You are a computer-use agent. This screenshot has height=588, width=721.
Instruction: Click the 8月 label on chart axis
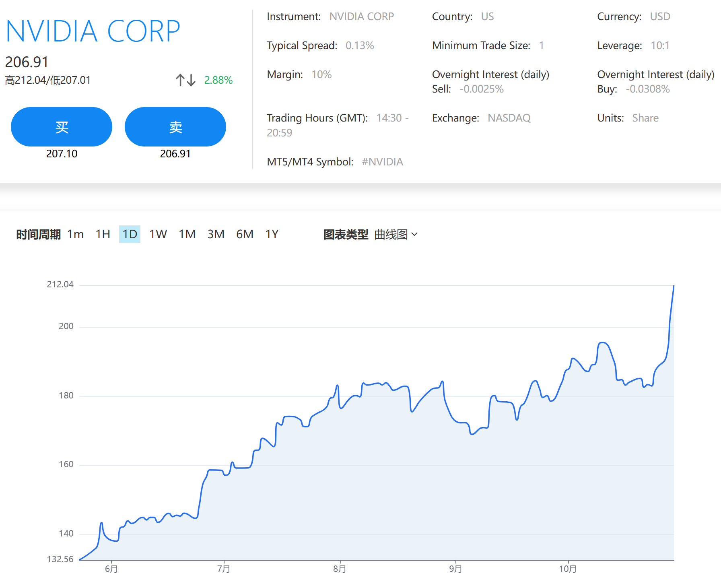pyautogui.click(x=340, y=569)
